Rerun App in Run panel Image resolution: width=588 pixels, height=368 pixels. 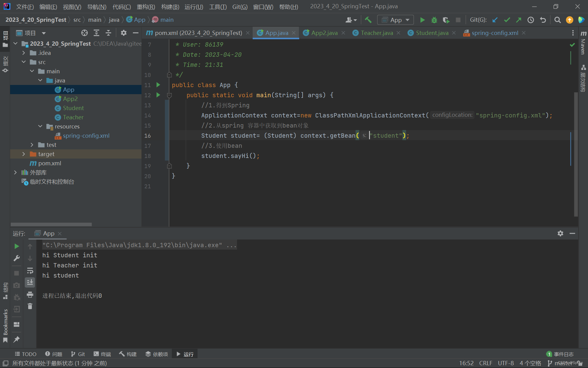17,246
